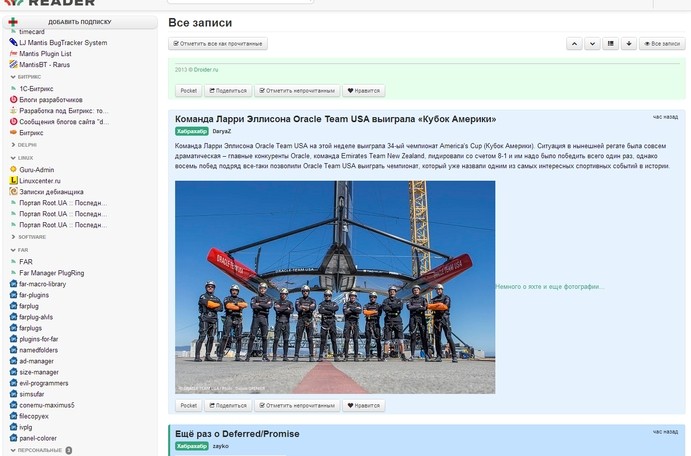
Task: Click Хабрахабр tag on Oracle article
Action: pyautogui.click(x=192, y=131)
